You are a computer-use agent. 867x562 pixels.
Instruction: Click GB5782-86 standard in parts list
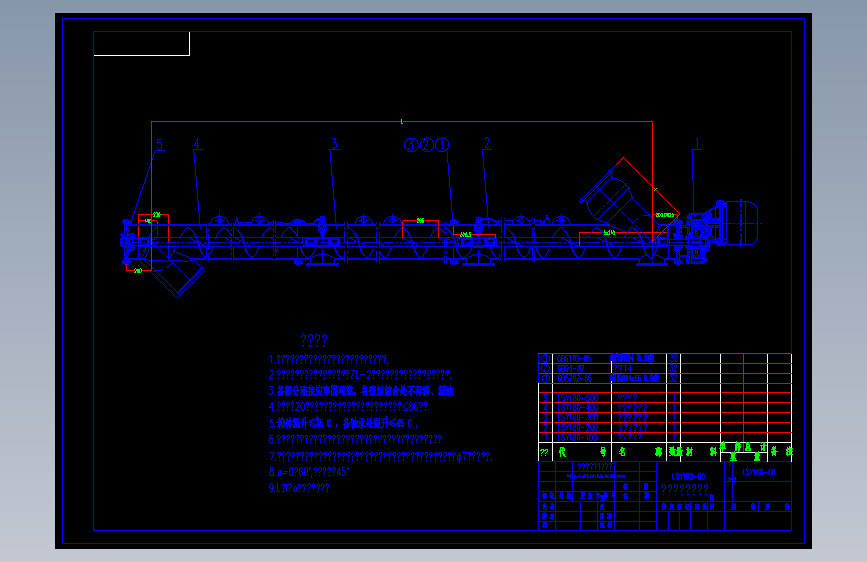pos(574,378)
